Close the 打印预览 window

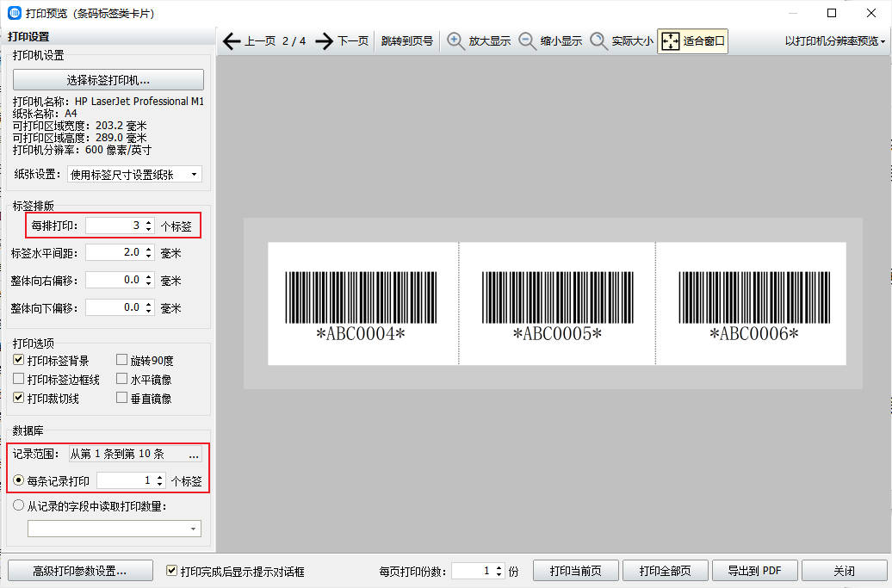[x=871, y=13]
